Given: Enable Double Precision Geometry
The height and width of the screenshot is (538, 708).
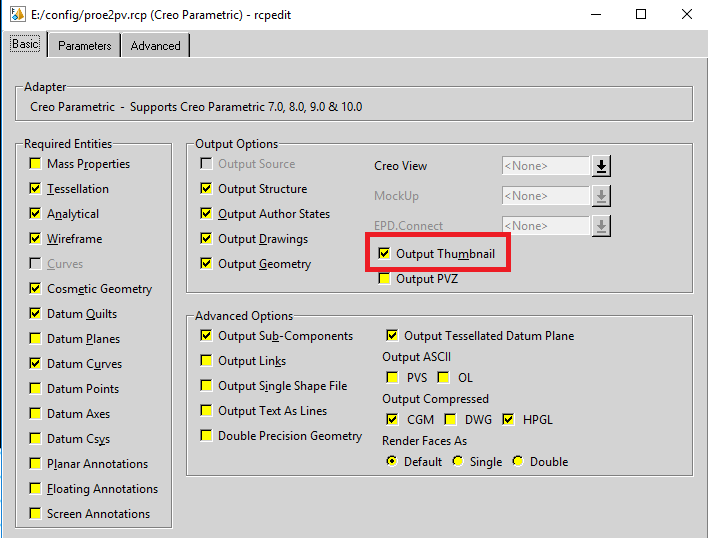Looking at the screenshot, I should (206, 436).
